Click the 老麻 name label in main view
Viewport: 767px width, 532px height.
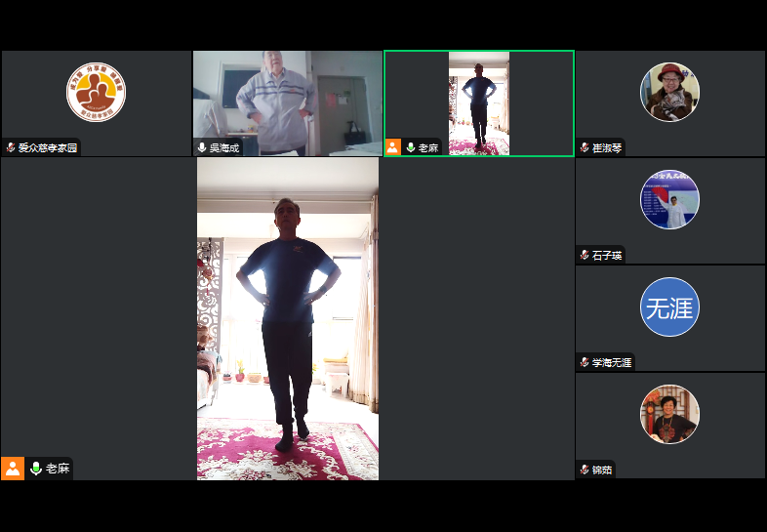coord(58,469)
